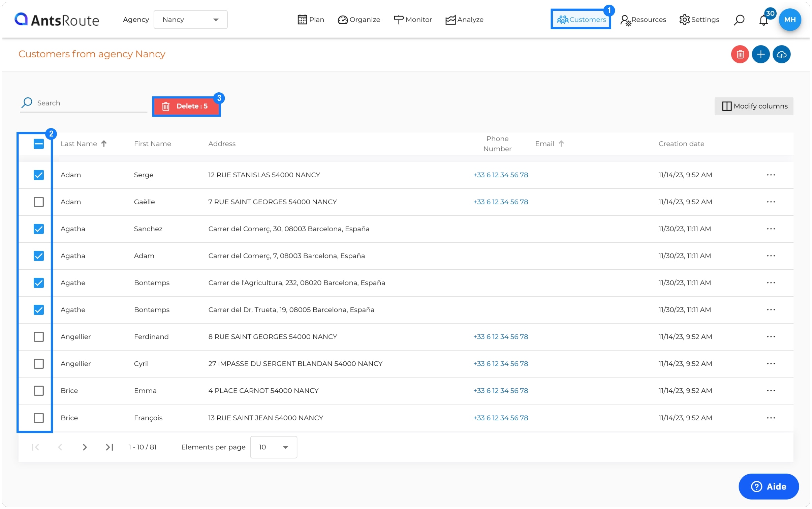Open row options for Agatha Sanchez
Image resolution: width=812 pixels, height=509 pixels.
coord(771,229)
